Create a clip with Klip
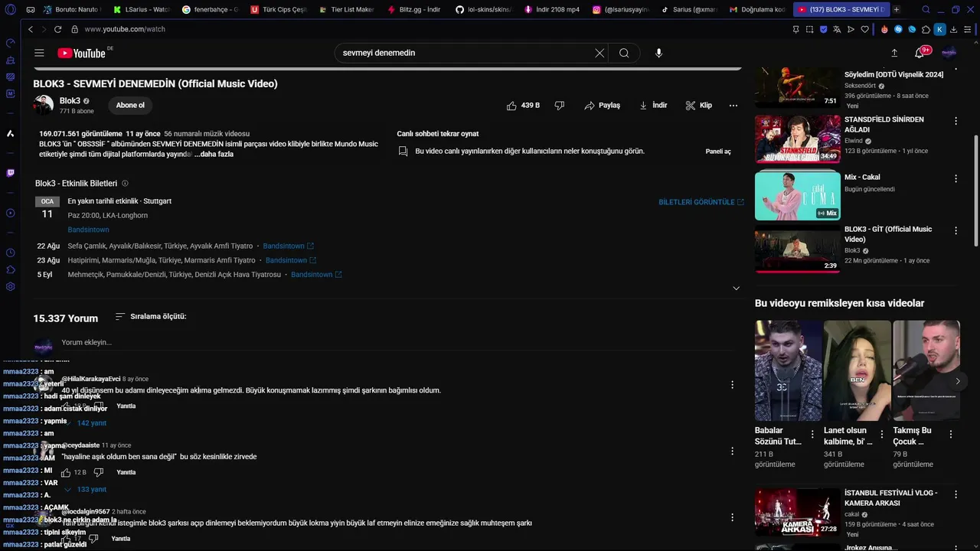Screen dimensions: 980x551 (698, 106)
